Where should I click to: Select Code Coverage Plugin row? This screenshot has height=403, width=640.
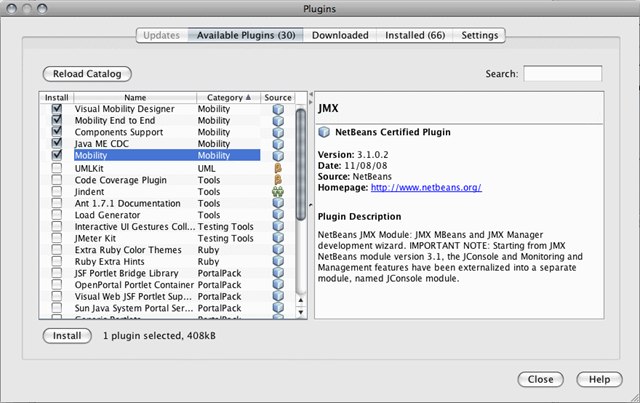tap(167, 180)
